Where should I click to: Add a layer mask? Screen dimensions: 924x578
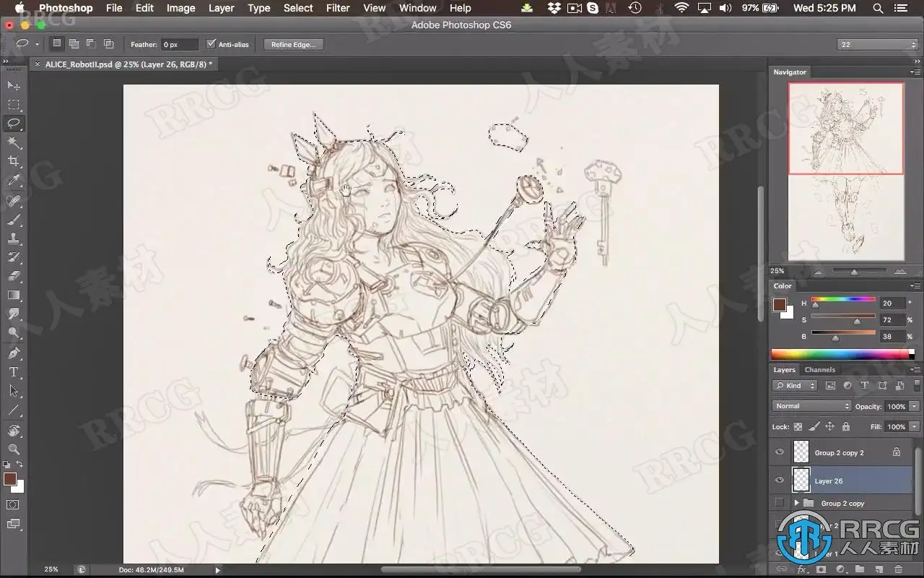click(820, 569)
